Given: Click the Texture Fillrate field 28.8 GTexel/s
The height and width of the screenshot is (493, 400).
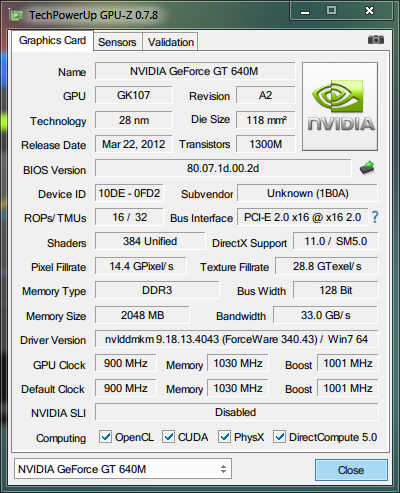Looking at the screenshot, I should coord(327,266).
